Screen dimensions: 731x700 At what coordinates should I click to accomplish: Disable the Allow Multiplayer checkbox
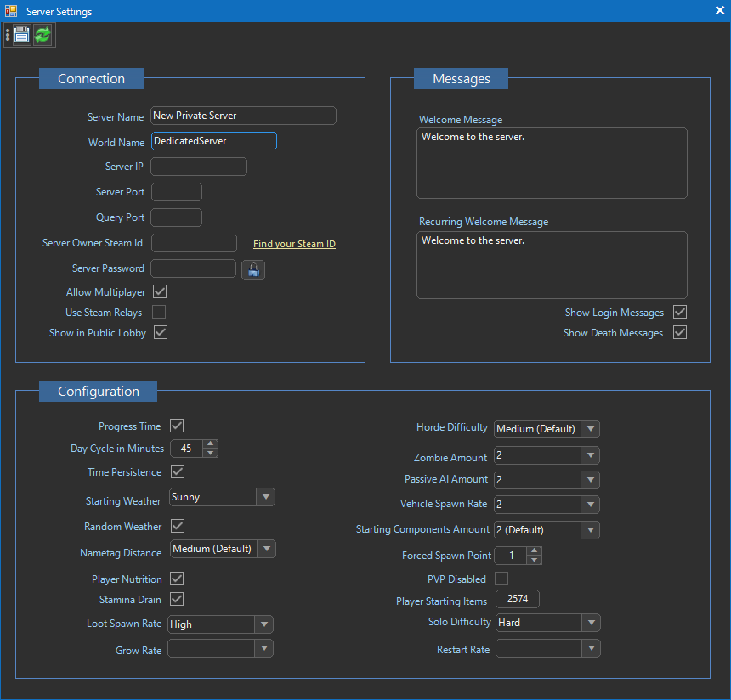pos(160,291)
